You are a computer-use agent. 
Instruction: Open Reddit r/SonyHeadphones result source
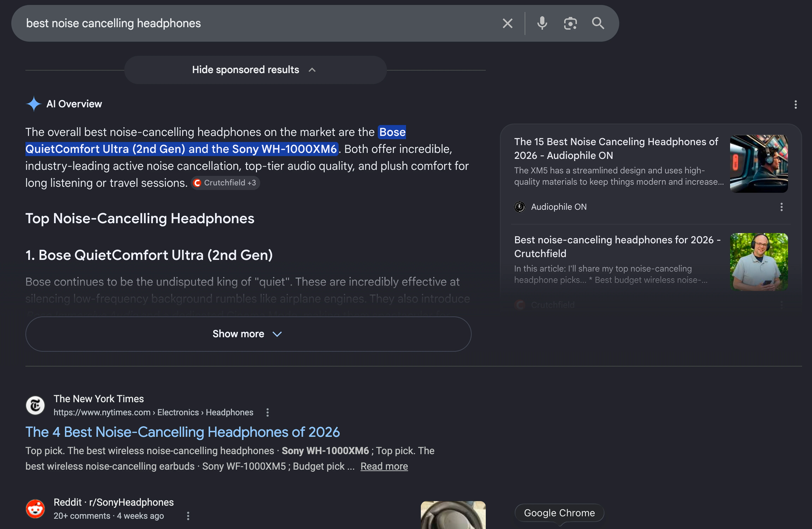coord(114,502)
